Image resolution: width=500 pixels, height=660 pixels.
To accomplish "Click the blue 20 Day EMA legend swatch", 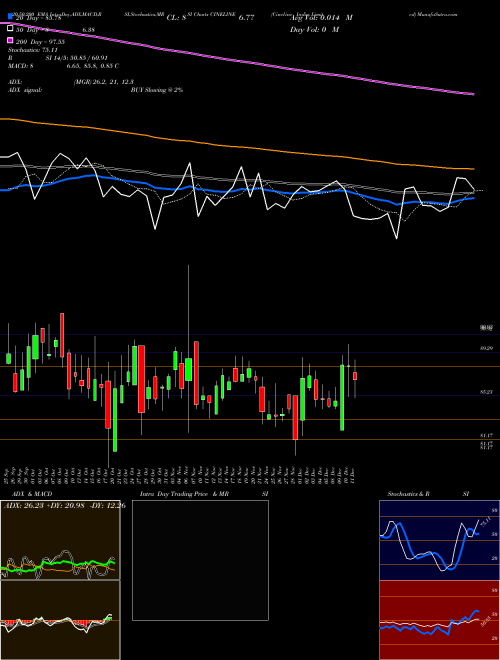I will click(10, 17).
